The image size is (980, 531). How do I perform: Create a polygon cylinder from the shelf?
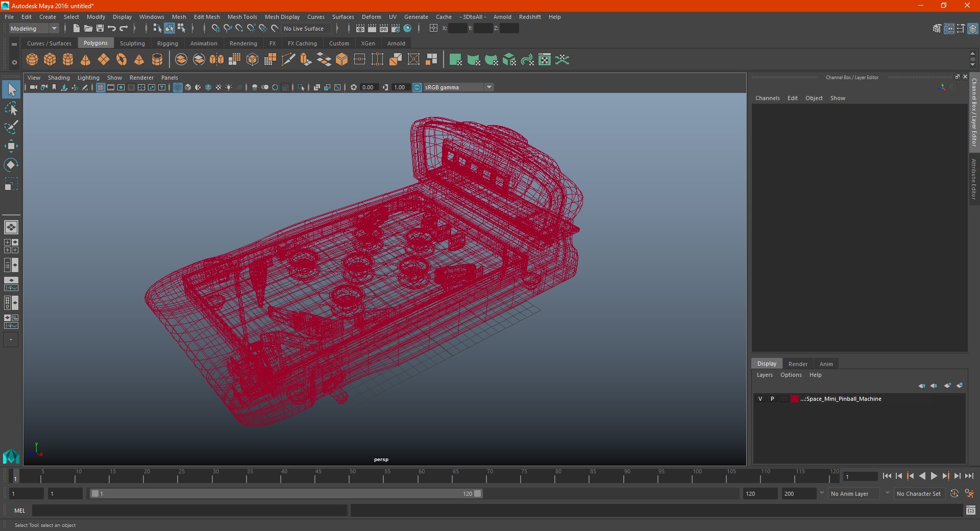click(68, 60)
